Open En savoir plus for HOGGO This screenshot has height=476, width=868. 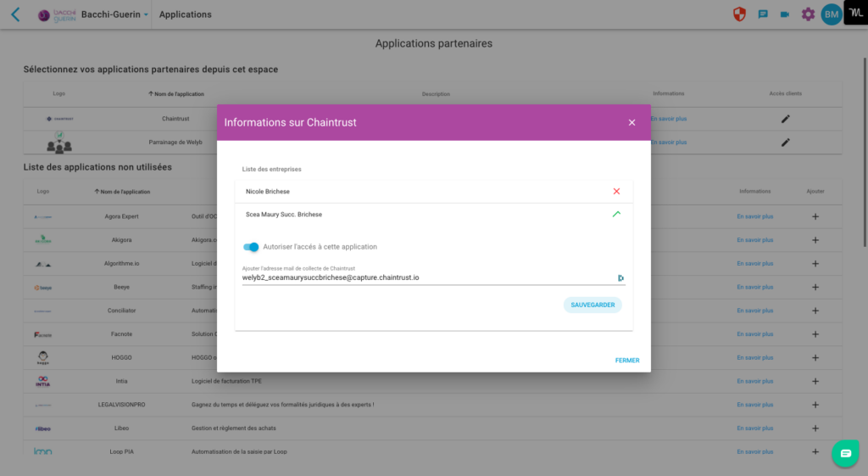point(754,358)
